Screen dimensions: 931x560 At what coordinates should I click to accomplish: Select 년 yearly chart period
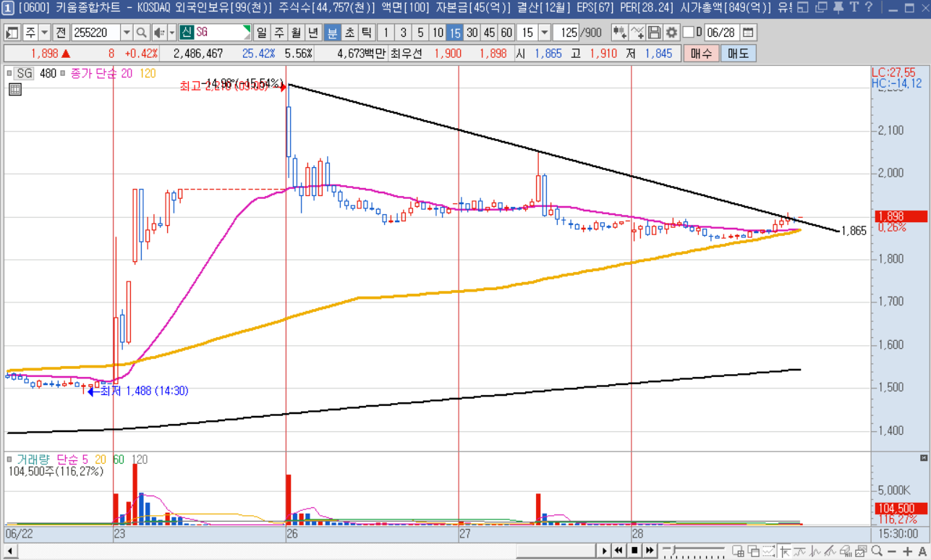(x=313, y=33)
